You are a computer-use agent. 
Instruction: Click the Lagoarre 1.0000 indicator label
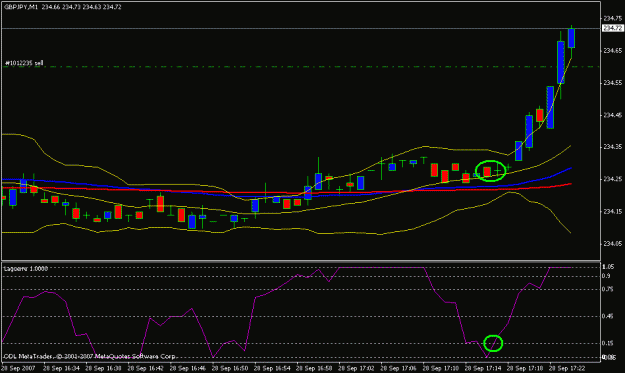[x=26, y=269]
